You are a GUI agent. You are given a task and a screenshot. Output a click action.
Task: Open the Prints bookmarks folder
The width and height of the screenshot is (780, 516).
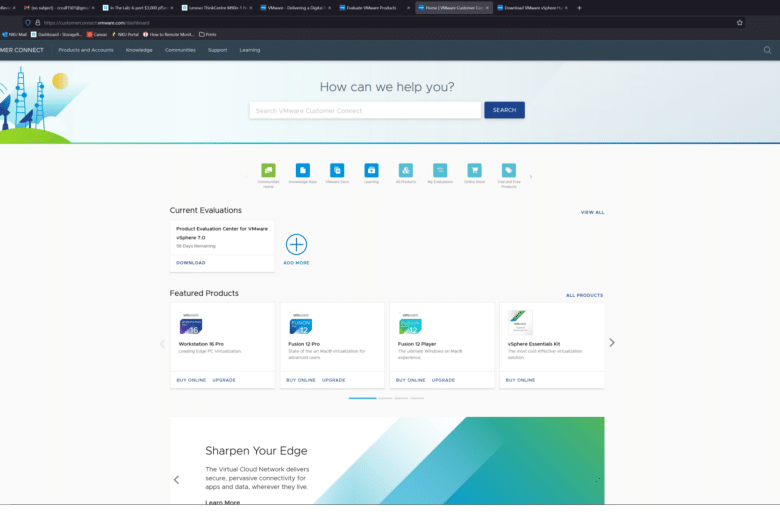click(207, 34)
